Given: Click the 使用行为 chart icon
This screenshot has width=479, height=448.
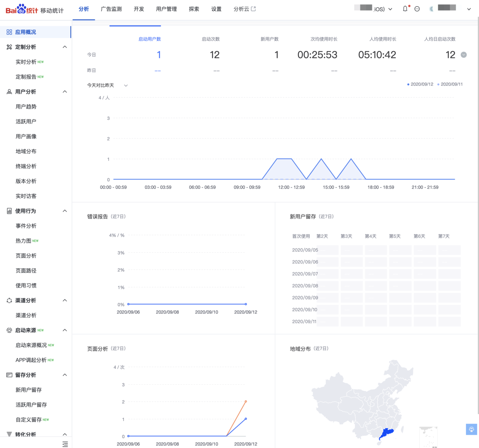Looking at the screenshot, I should pyautogui.click(x=9, y=211).
